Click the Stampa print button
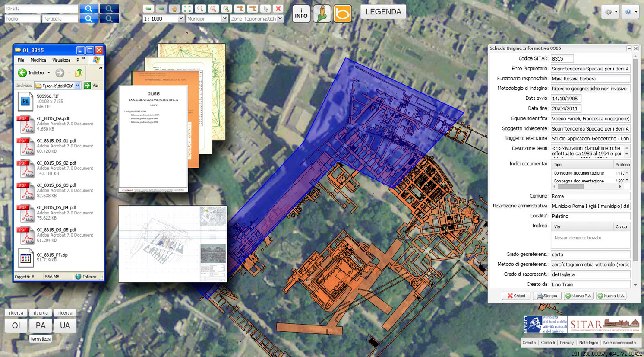 [x=547, y=296]
